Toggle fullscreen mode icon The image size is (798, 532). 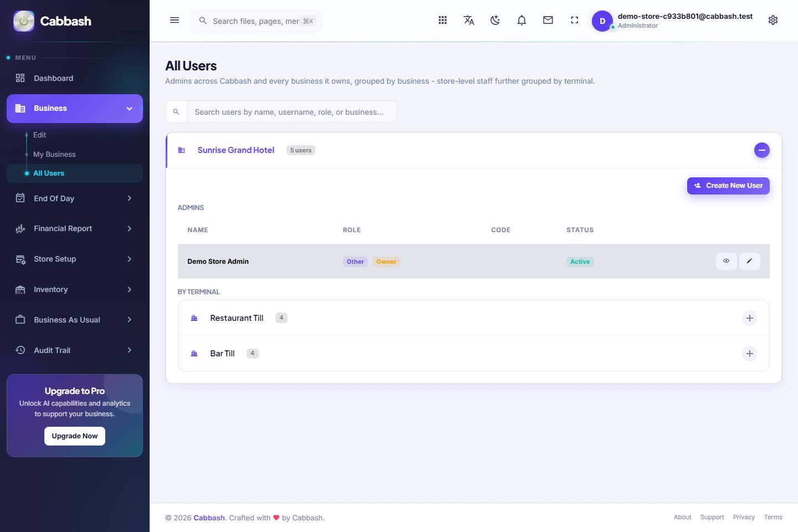tap(575, 21)
